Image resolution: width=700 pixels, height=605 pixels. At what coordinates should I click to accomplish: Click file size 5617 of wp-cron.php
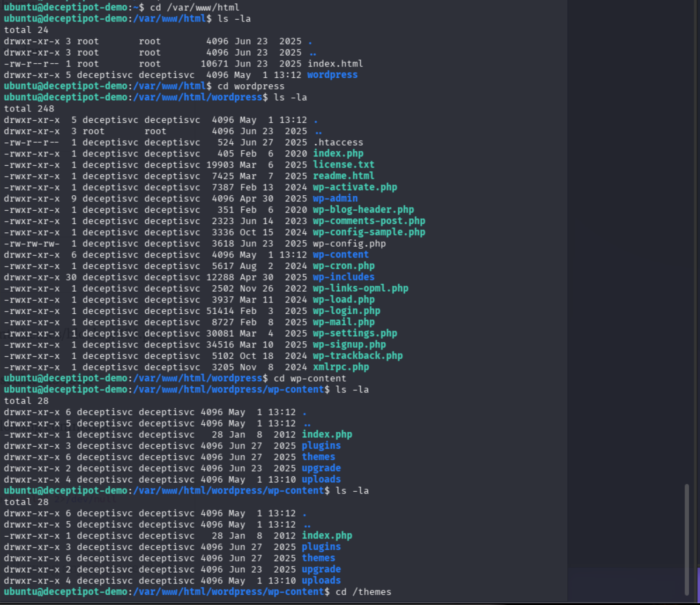coord(223,266)
